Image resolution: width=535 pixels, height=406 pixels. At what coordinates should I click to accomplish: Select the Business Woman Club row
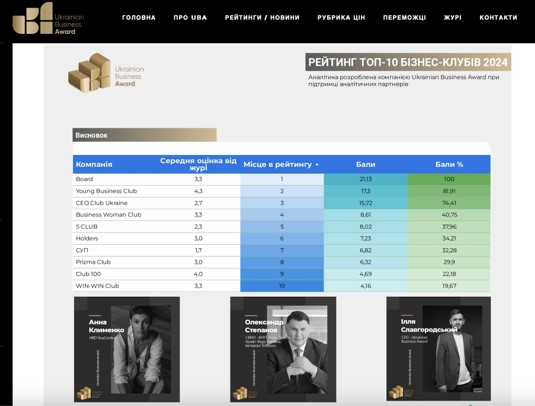[281, 215]
